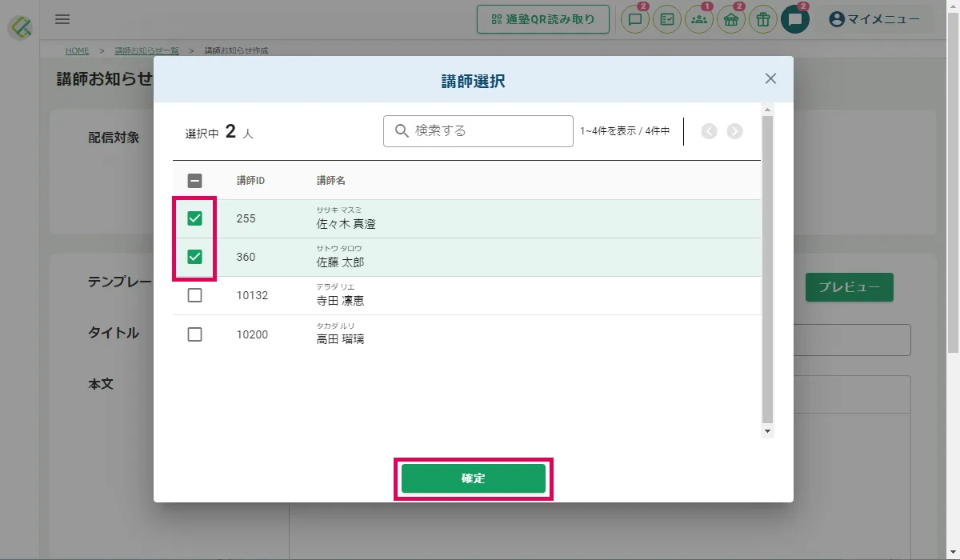Click the 検索する search field
This screenshot has width=960, height=560.
tap(478, 131)
